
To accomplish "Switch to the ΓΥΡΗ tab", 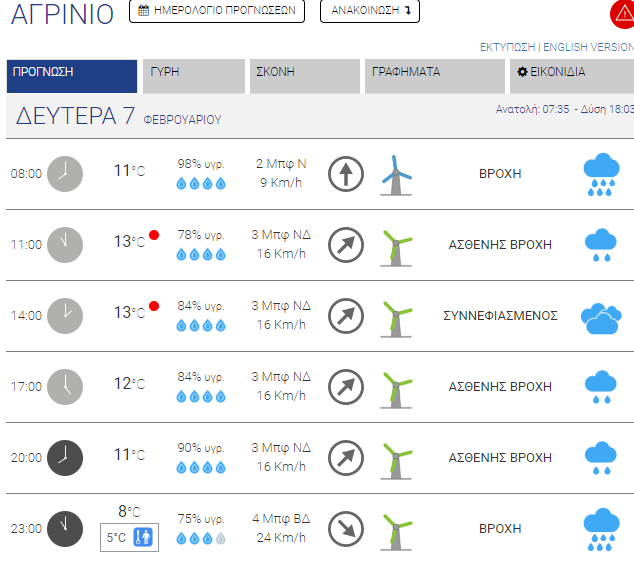I will click(x=194, y=76).
